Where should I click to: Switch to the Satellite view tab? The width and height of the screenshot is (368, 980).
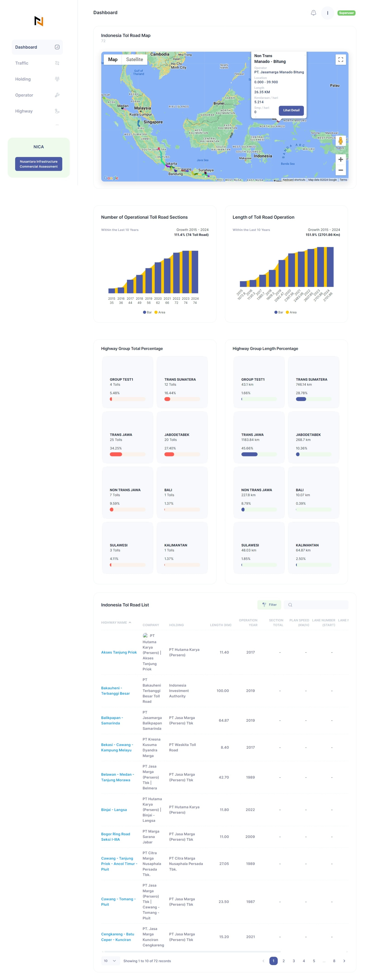(134, 59)
